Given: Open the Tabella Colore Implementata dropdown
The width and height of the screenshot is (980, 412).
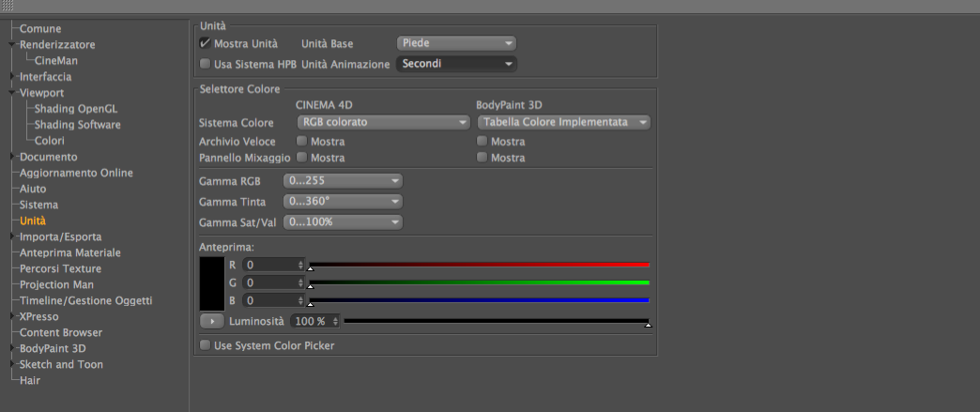Looking at the screenshot, I should (564, 122).
